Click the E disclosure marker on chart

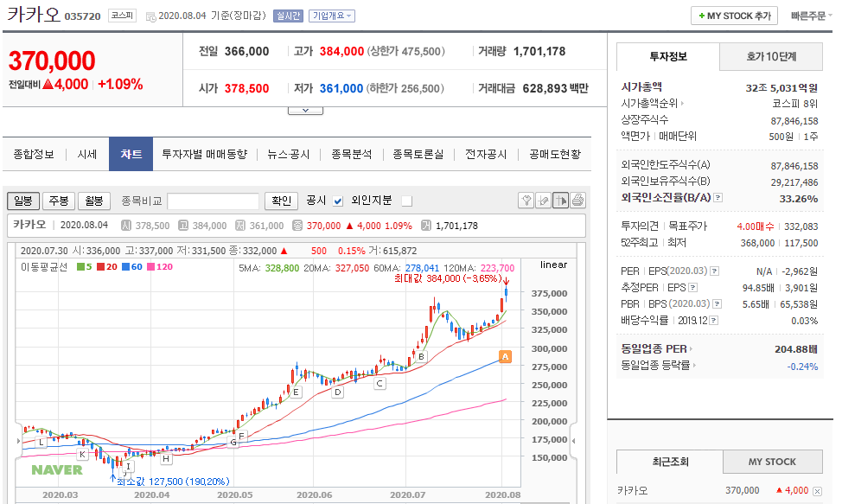(296, 392)
